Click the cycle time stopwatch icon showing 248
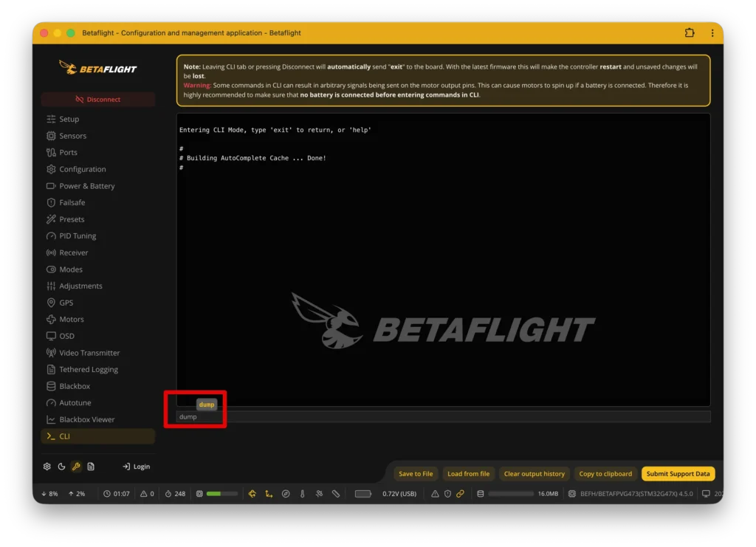This screenshot has width=756, height=547. (x=168, y=494)
